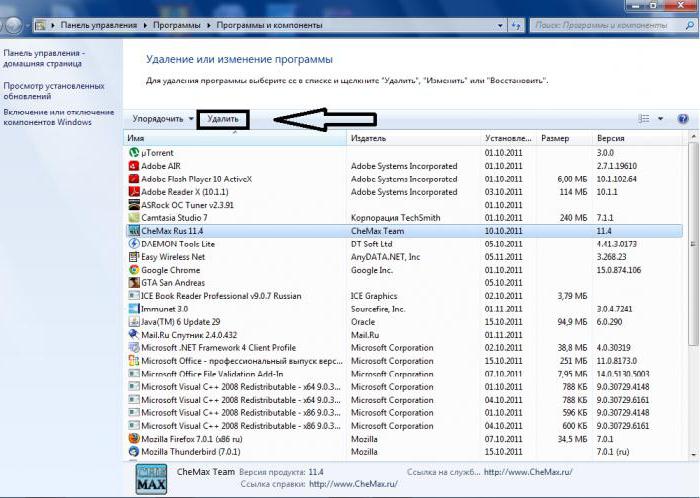Click Программы breadcrumb segment
This screenshot has height=498, width=700.
pyautogui.click(x=177, y=25)
